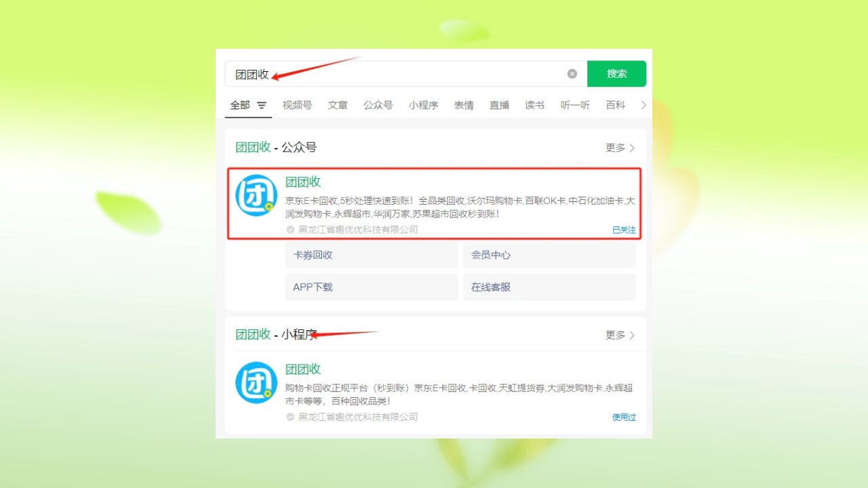
Task: Click the 团团收 - 小程序 section heading
Action: (276, 334)
